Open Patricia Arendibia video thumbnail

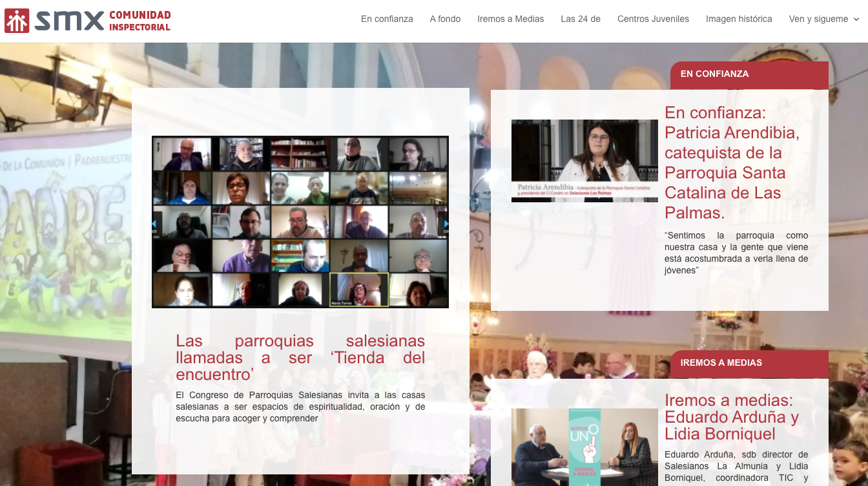584,161
